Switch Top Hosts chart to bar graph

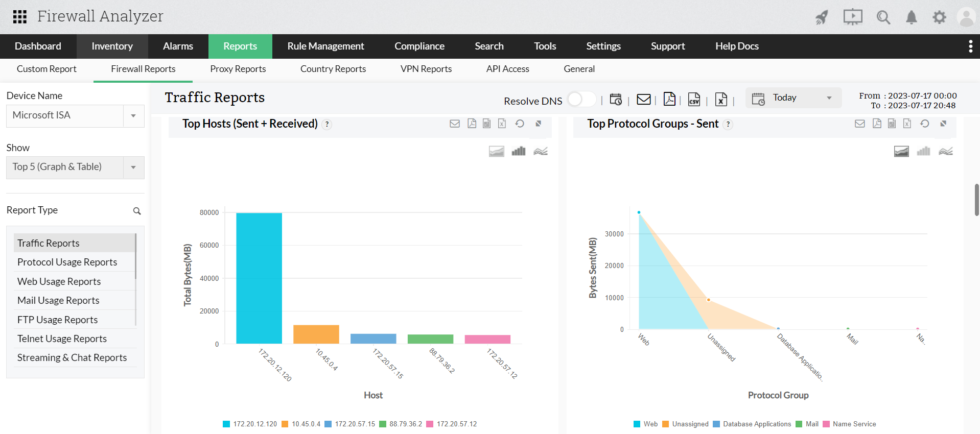tap(518, 151)
